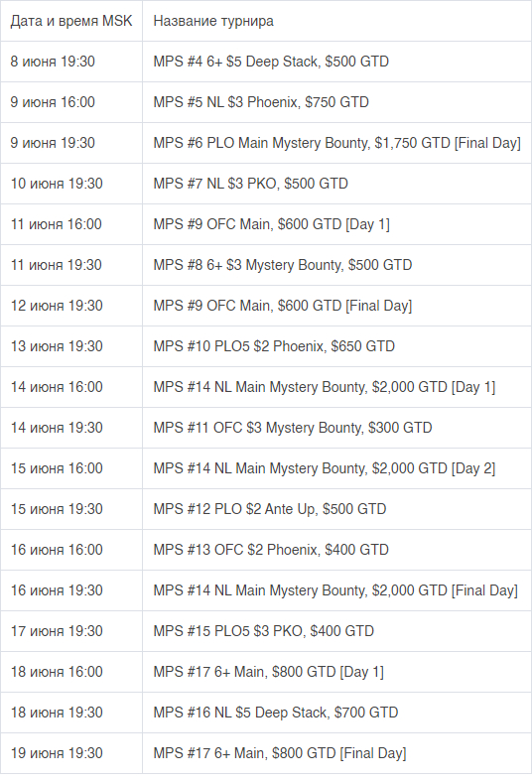532x781 pixels.
Task: Select MPS #4 6+ $5 Deep Stack tournament
Action: click(x=271, y=62)
